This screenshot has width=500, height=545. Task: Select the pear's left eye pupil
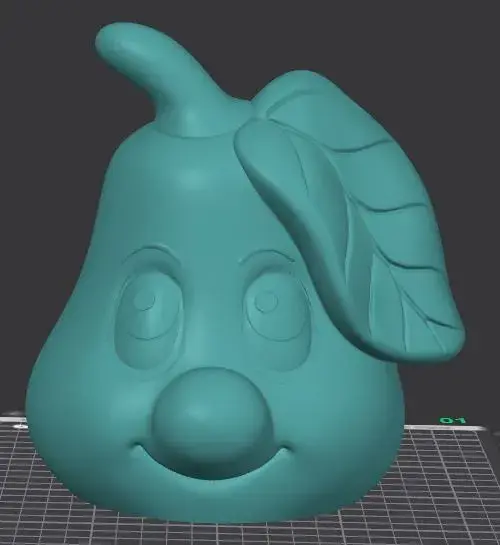(x=144, y=301)
